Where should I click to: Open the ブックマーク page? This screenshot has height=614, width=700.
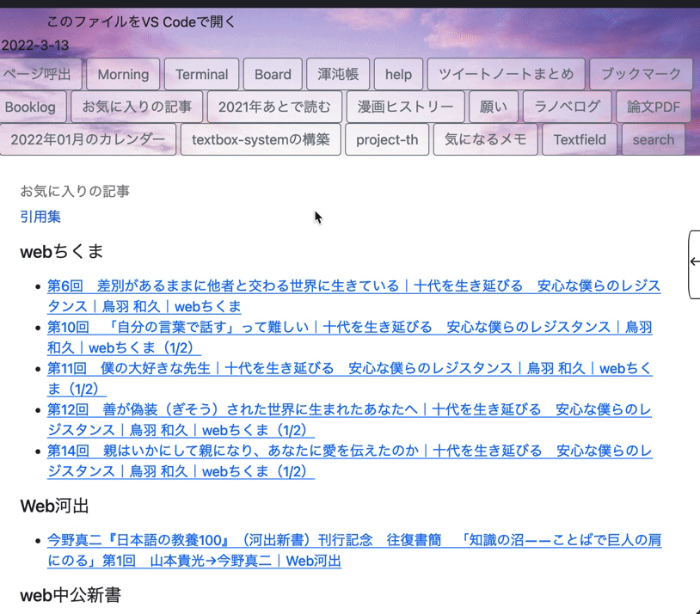640,74
